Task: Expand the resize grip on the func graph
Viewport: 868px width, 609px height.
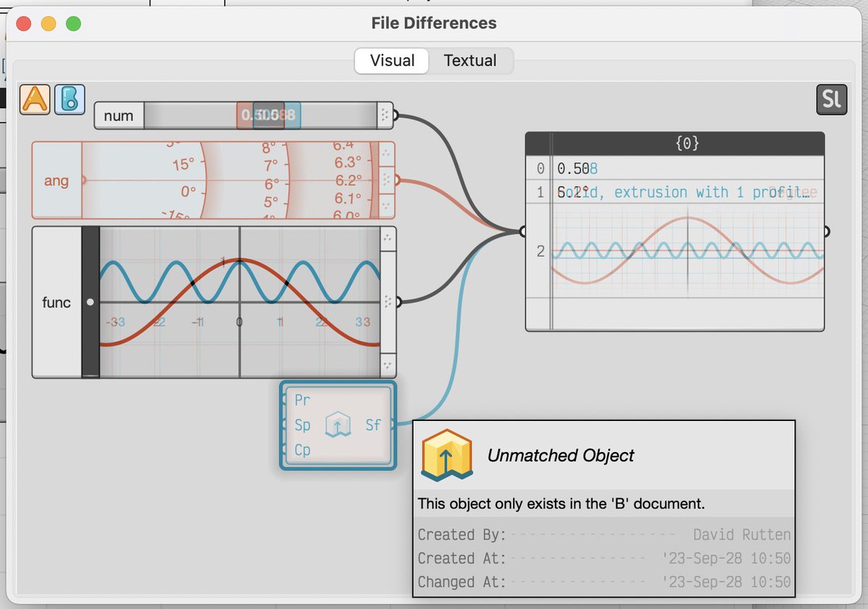Action: click(388, 303)
